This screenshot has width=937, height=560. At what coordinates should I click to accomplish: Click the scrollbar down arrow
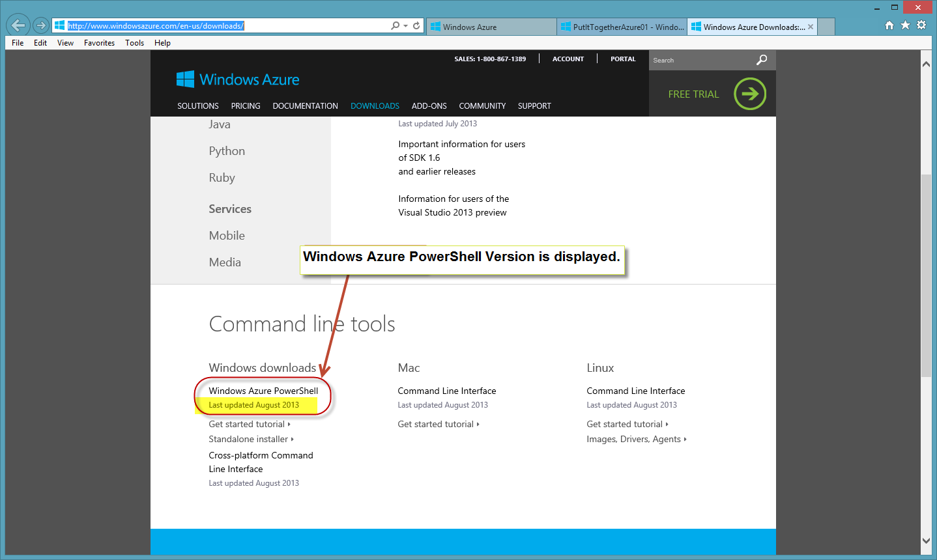[x=926, y=540]
